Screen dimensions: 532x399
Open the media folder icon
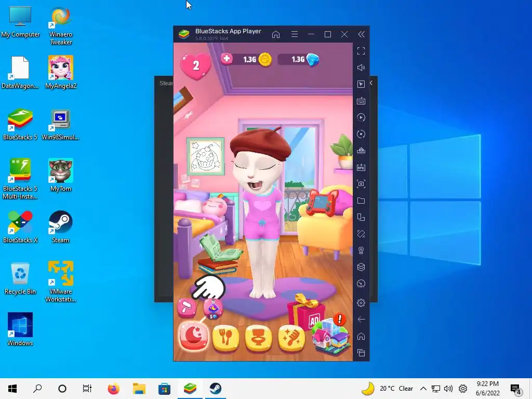click(361, 201)
